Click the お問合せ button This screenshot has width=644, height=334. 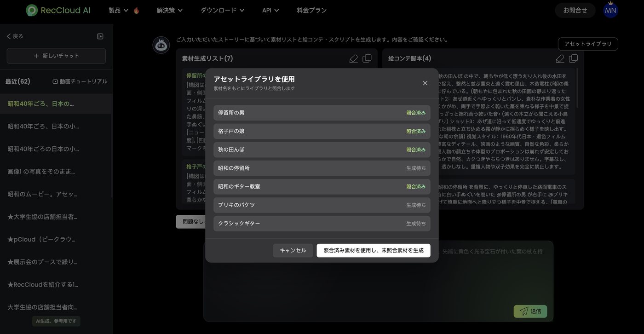pyautogui.click(x=575, y=10)
